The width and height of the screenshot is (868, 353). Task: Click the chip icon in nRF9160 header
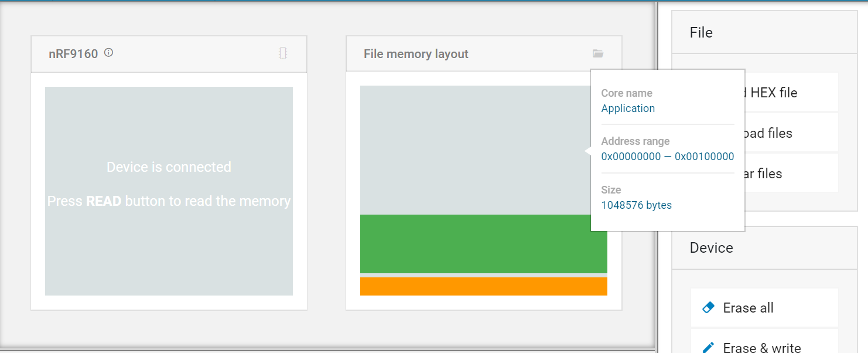tap(283, 53)
